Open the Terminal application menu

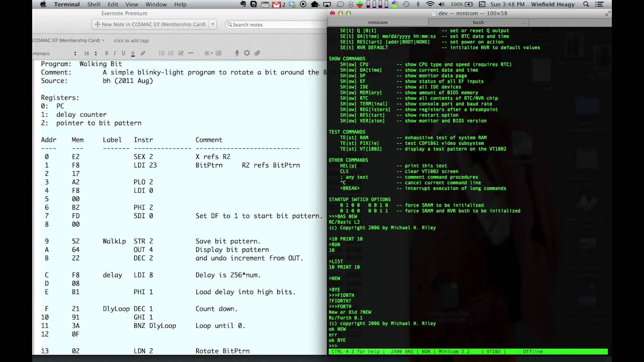point(67,5)
